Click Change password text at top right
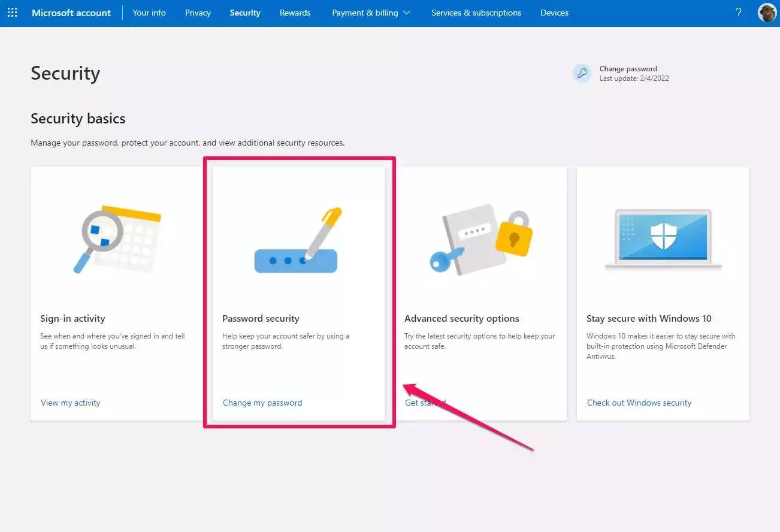The height and width of the screenshot is (532, 780). (628, 69)
